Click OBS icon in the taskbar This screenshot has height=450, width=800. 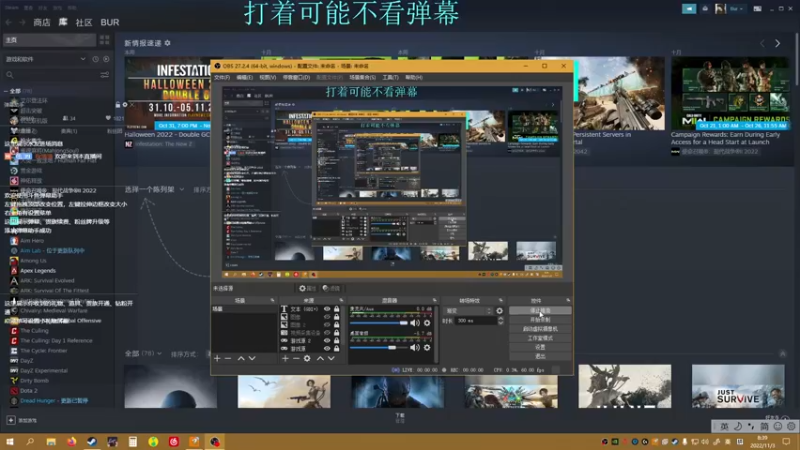(215, 442)
